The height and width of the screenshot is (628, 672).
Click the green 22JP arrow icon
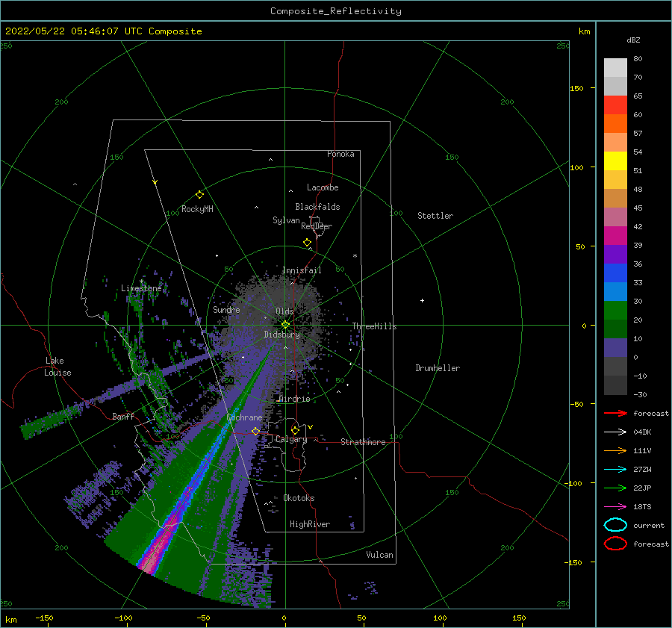click(615, 488)
